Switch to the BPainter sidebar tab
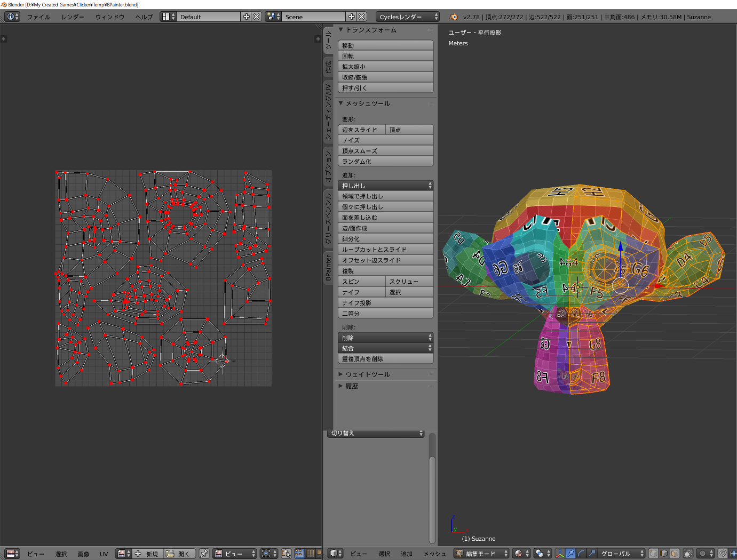Viewport: 737px width, 560px height. click(x=328, y=268)
